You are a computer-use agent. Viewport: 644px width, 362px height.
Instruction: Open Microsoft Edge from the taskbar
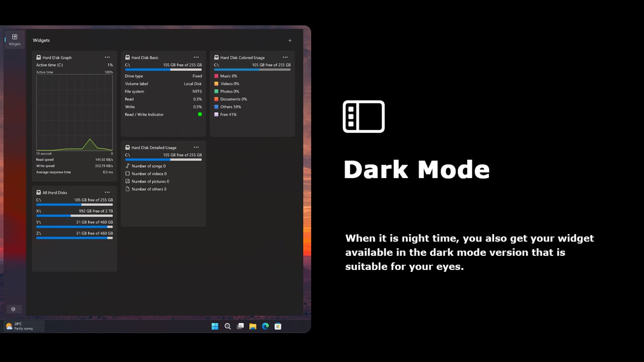(x=265, y=326)
